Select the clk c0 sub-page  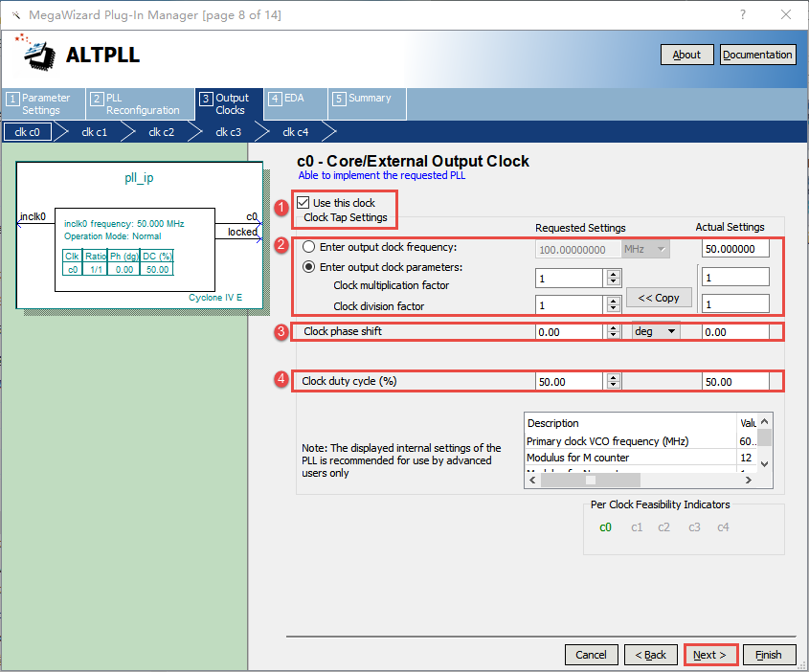(x=28, y=132)
